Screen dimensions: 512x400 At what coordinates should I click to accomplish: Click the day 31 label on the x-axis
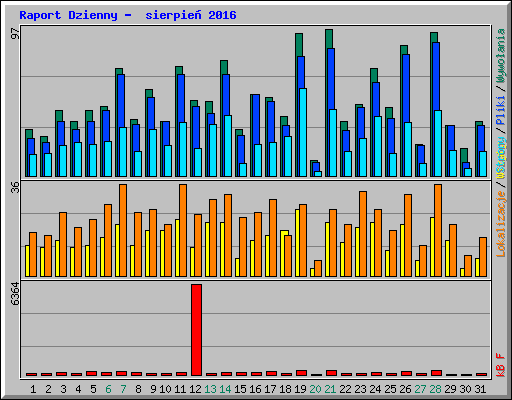click(x=480, y=389)
